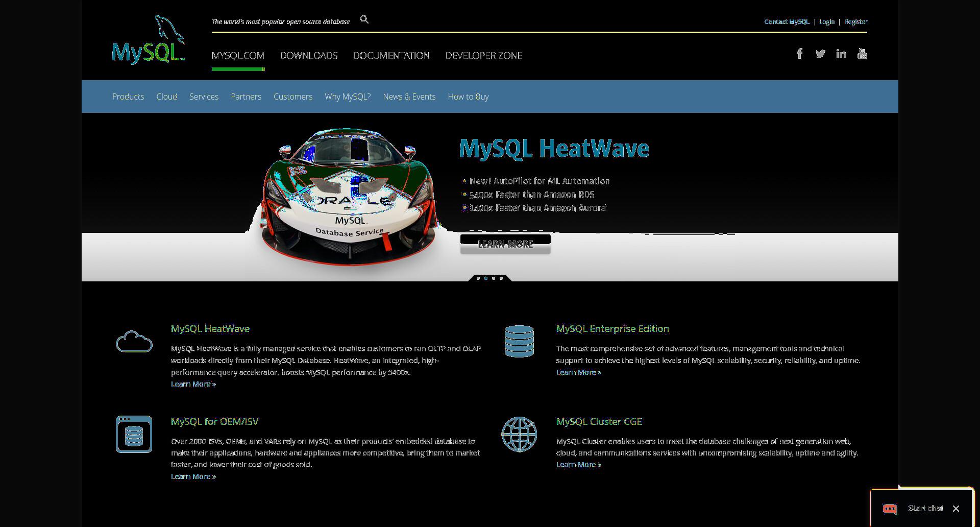The width and height of the screenshot is (980, 527).
Task: Open the Services menu item
Action: pos(204,97)
